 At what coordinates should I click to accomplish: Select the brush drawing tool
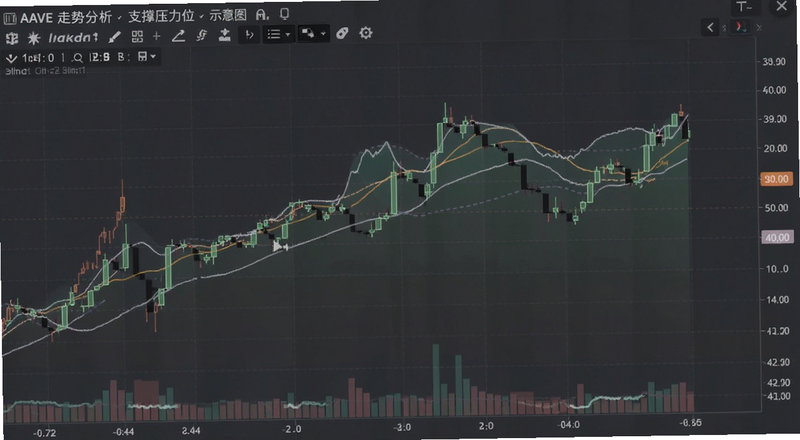click(x=115, y=37)
